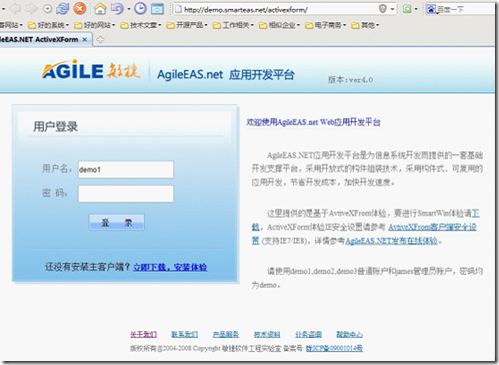The image size is (499, 365).
Task: Click the Undo closed tab icon
Action: (x=117, y=9)
